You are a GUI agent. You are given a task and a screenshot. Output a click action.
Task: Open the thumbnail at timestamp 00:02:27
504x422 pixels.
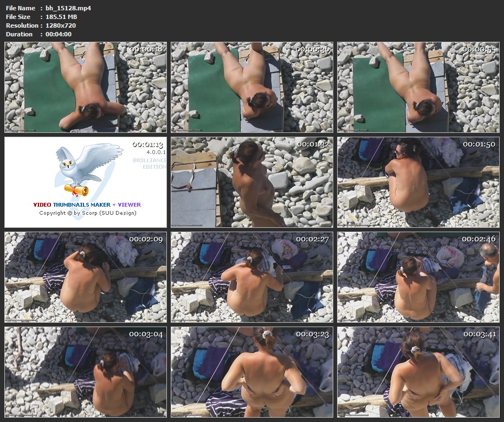[252, 277]
